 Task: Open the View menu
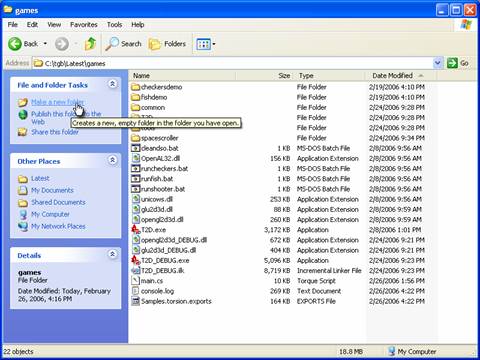[x=54, y=25]
